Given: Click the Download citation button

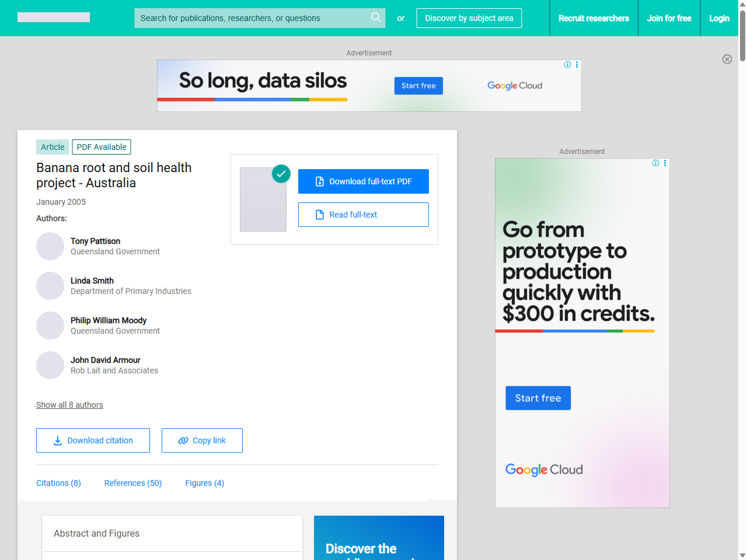Looking at the screenshot, I should click(93, 440).
